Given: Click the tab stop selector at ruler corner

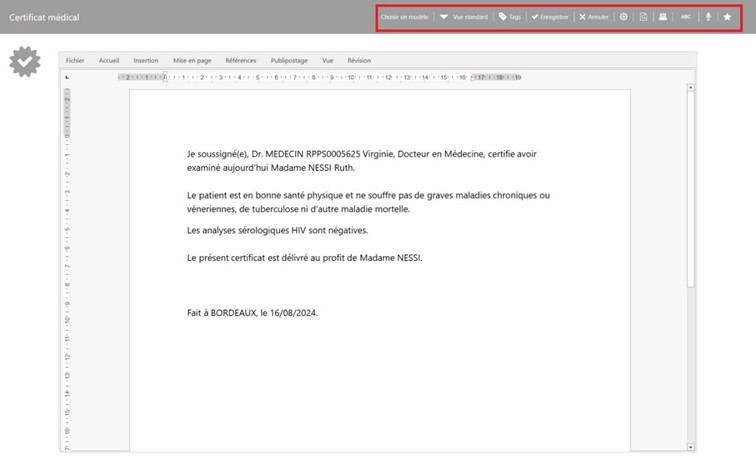Looking at the screenshot, I should coord(67,77).
